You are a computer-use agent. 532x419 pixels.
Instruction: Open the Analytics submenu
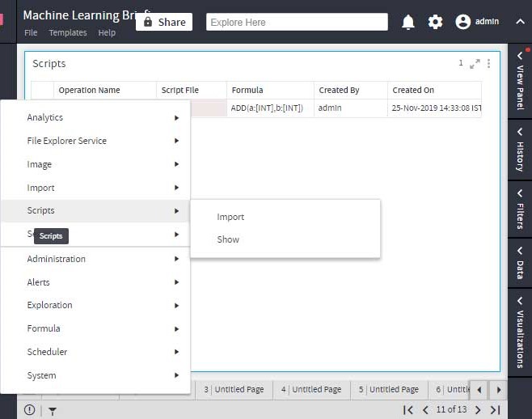[x=95, y=117]
